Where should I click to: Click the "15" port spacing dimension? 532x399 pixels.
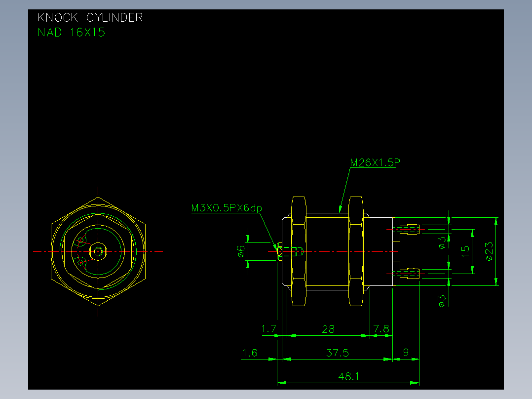[x=465, y=251]
